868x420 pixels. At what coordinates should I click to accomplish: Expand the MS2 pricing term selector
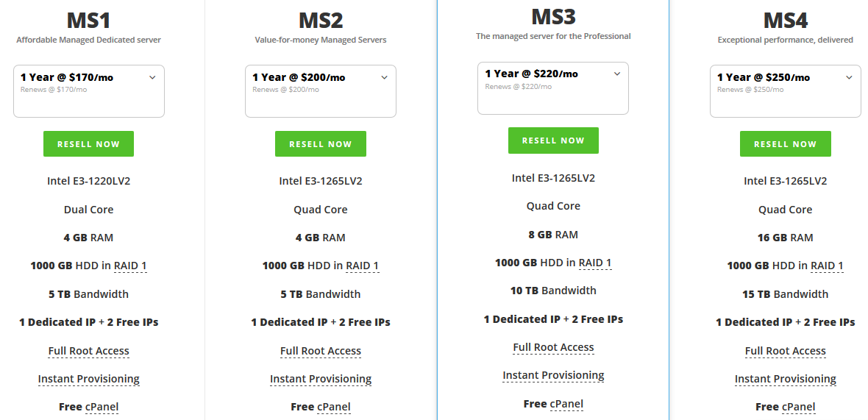(320, 90)
